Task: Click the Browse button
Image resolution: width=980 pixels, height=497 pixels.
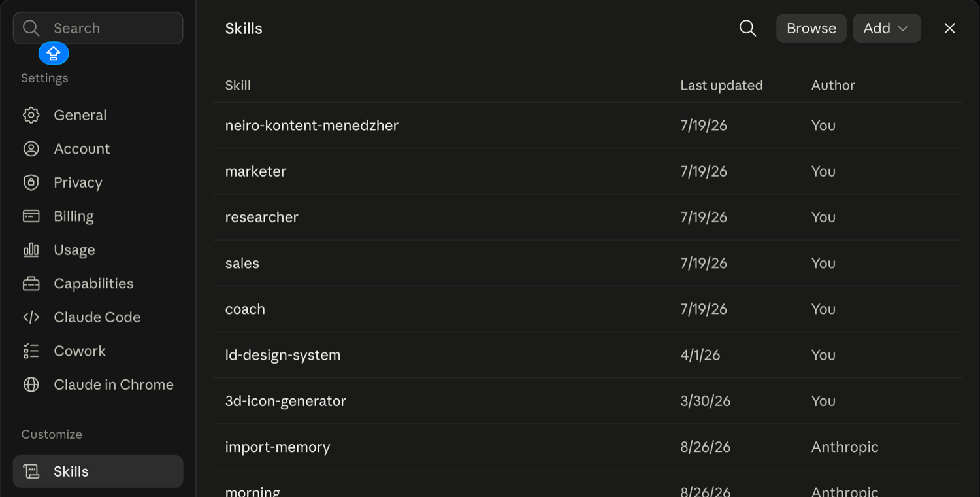Action: click(811, 28)
